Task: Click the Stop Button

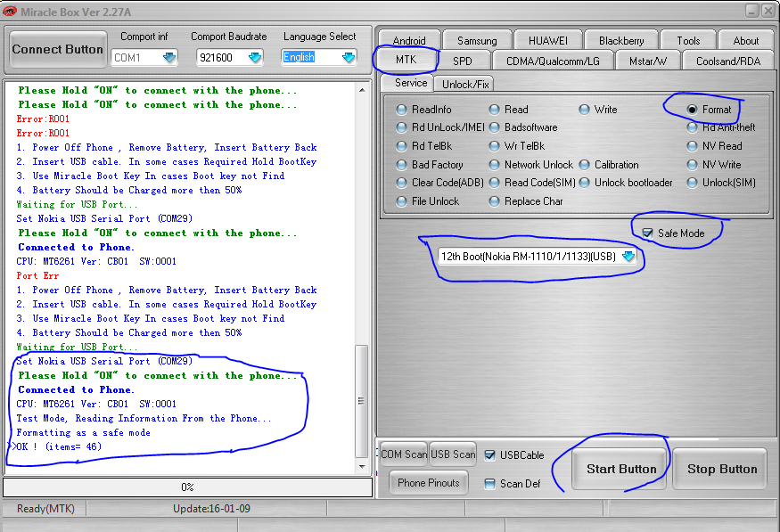Action: click(720, 469)
